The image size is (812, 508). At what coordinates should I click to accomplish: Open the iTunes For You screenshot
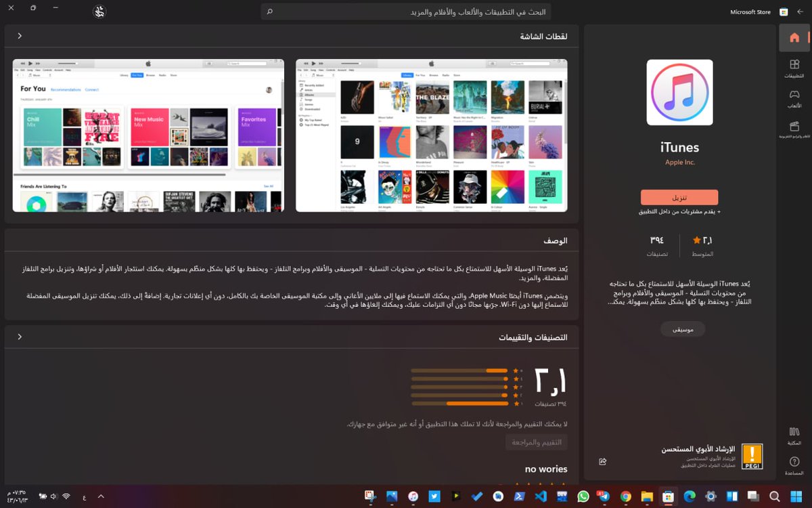click(x=148, y=135)
